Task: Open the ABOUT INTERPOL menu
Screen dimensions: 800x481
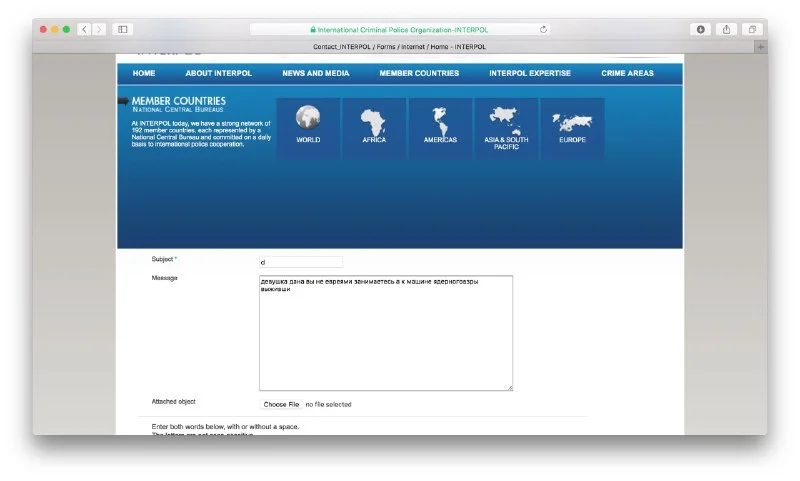Action: tap(218, 73)
